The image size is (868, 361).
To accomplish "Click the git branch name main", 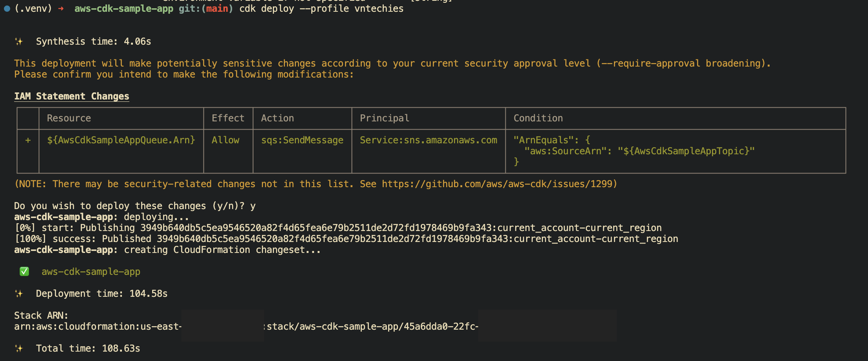I will pyautogui.click(x=217, y=9).
